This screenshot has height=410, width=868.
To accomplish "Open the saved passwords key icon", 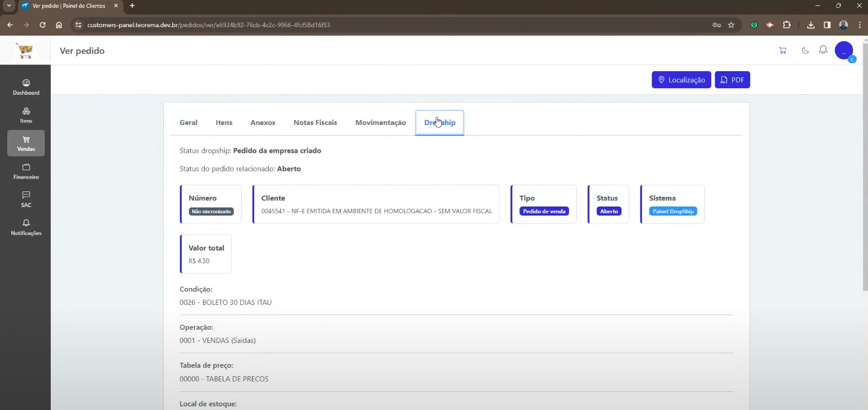I will tap(716, 25).
